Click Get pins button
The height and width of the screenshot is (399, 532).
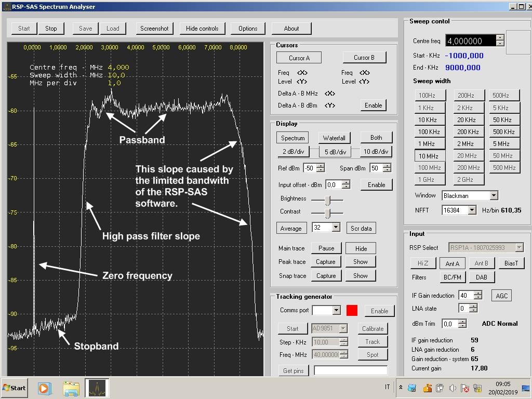(293, 371)
